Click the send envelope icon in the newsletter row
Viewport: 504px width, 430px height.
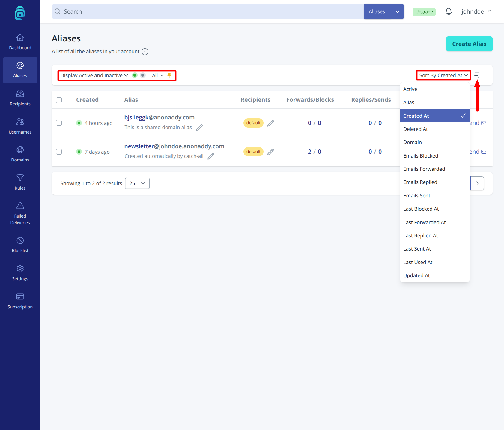(x=484, y=152)
